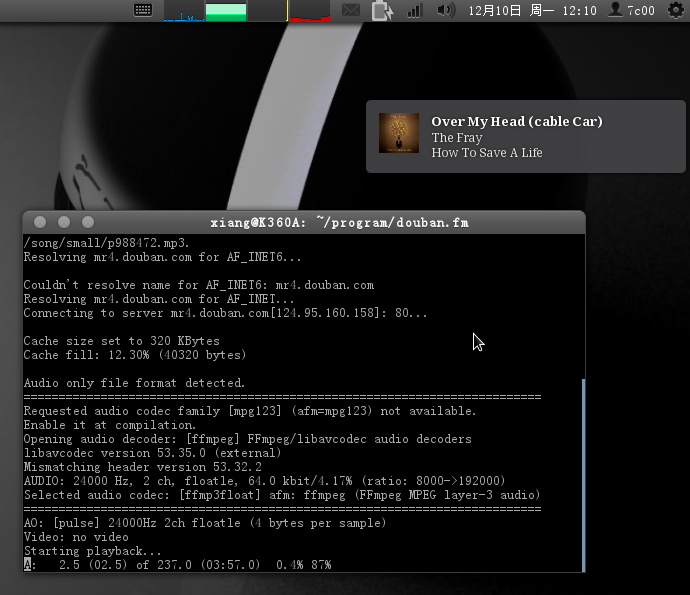Image resolution: width=690 pixels, height=595 pixels.
Task: Open the mail envelope indicator
Action: (351, 10)
